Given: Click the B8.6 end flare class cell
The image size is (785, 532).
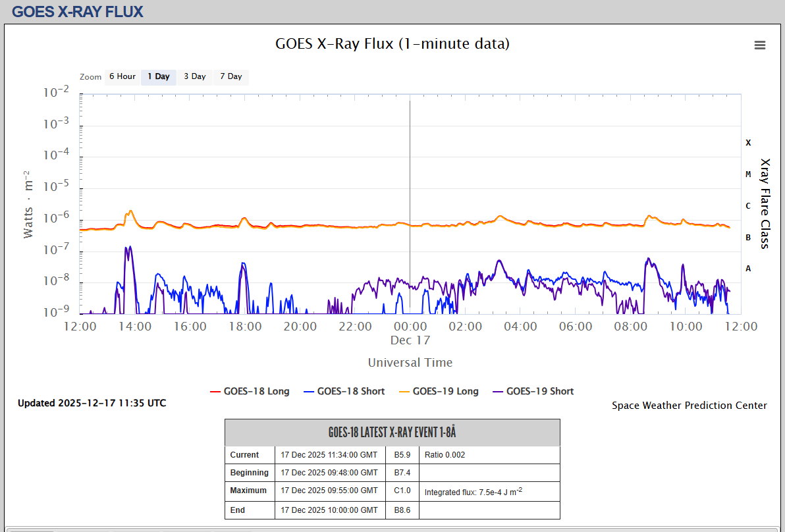Looking at the screenshot, I should [x=402, y=510].
